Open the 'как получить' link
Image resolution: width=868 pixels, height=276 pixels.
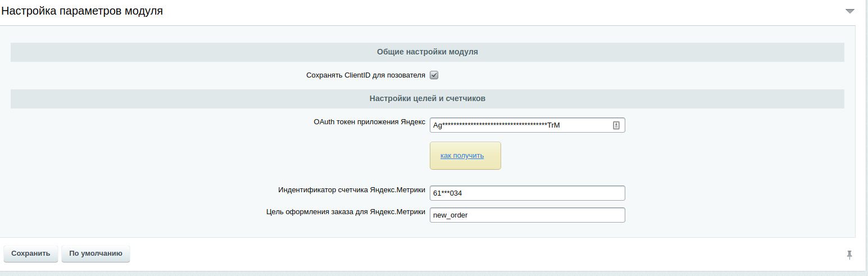click(462, 155)
